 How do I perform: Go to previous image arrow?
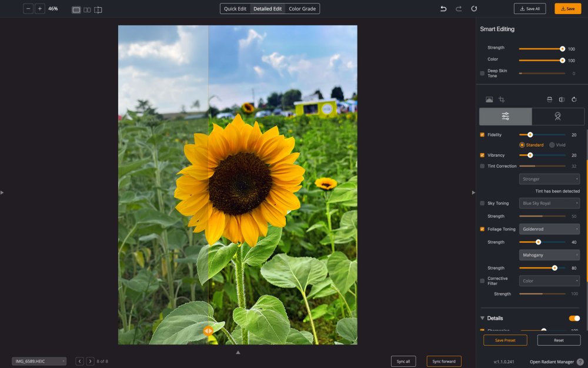(79, 362)
